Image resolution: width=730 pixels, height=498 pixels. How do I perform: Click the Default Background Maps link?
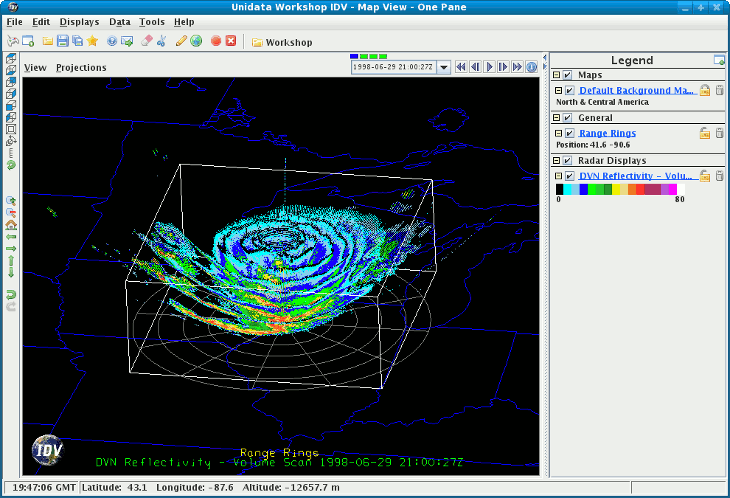click(x=636, y=90)
